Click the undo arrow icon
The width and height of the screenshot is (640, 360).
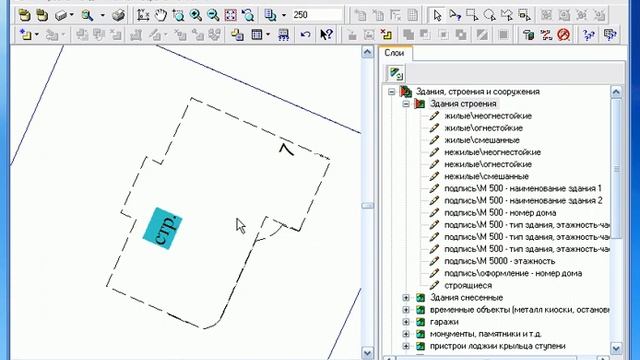(x=305, y=35)
